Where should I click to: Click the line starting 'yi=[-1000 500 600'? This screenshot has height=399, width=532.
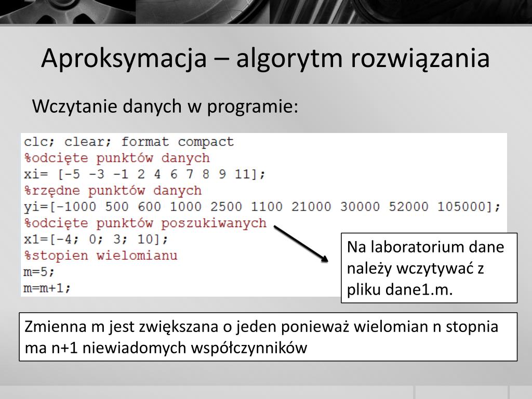pyautogui.click(x=262, y=207)
